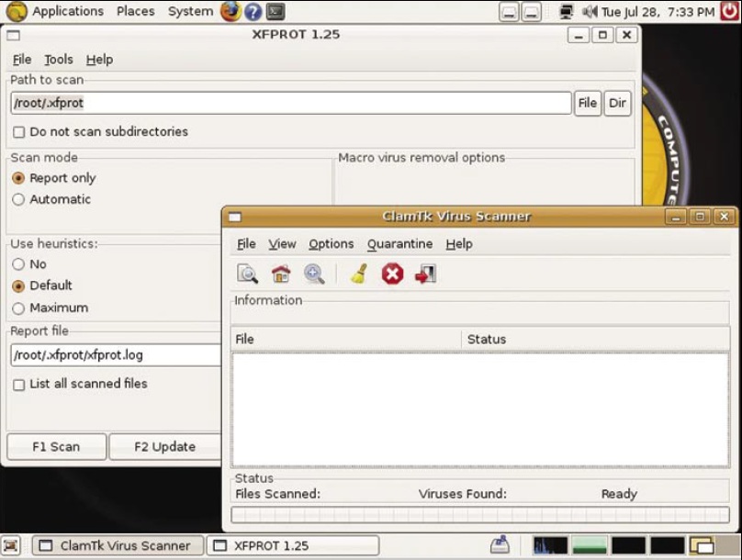This screenshot has width=742, height=560.
Task: Check List all scanned files
Action: pyautogui.click(x=19, y=385)
